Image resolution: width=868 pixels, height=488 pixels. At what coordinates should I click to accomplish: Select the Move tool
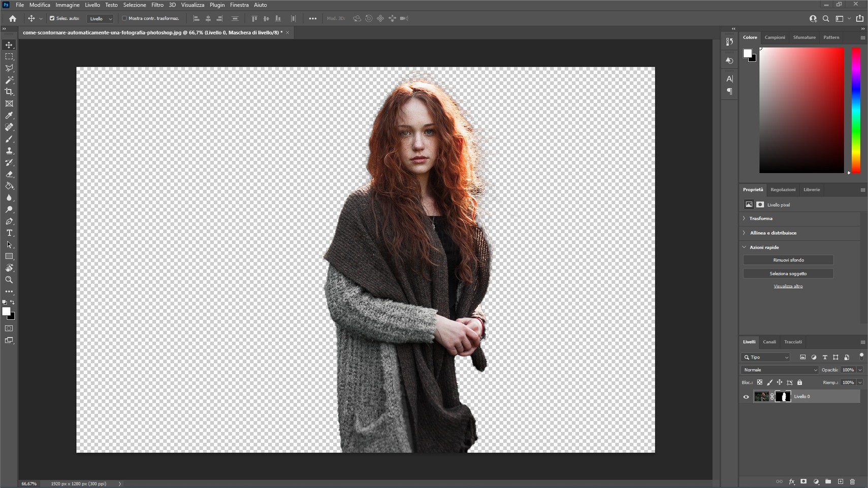click(x=9, y=45)
